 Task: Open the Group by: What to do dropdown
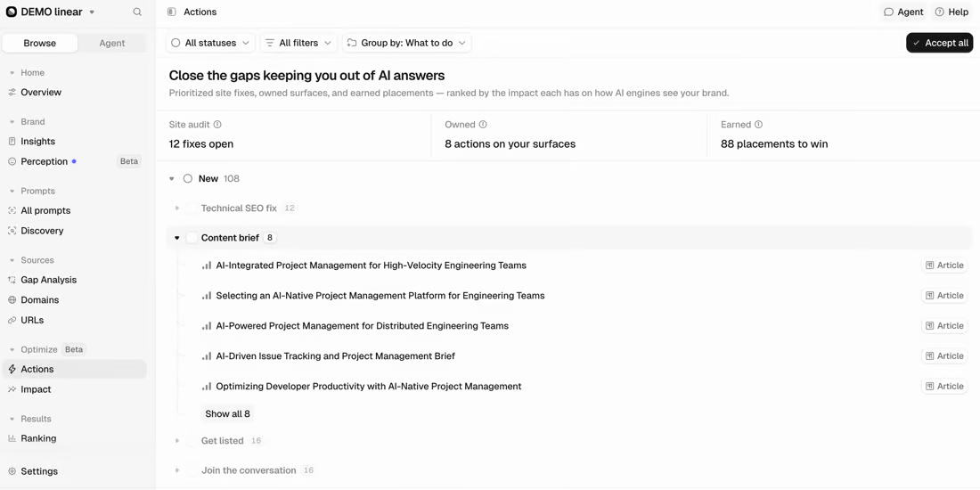coord(406,43)
